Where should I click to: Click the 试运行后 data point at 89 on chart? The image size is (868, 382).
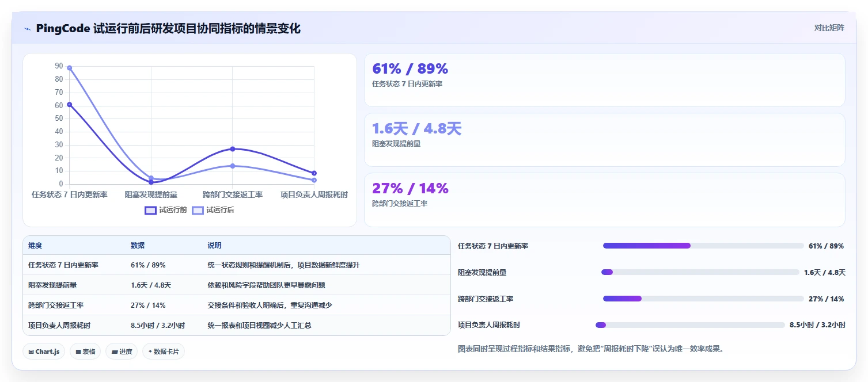tap(70, 68)
